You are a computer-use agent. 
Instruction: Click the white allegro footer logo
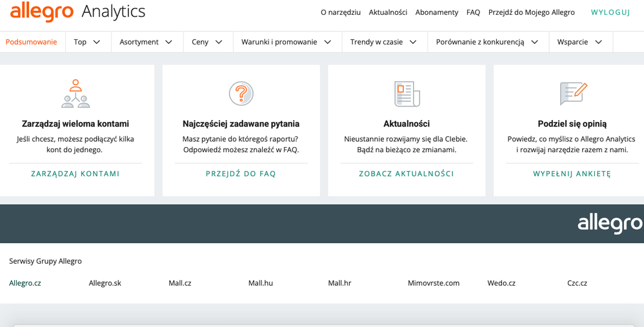pyautogui.click(x=610, y=224)
